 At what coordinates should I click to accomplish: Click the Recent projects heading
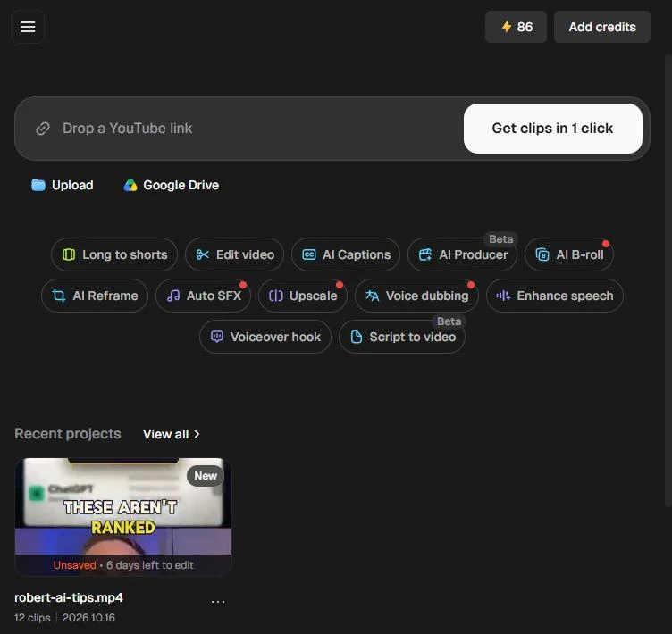(68, 433)
